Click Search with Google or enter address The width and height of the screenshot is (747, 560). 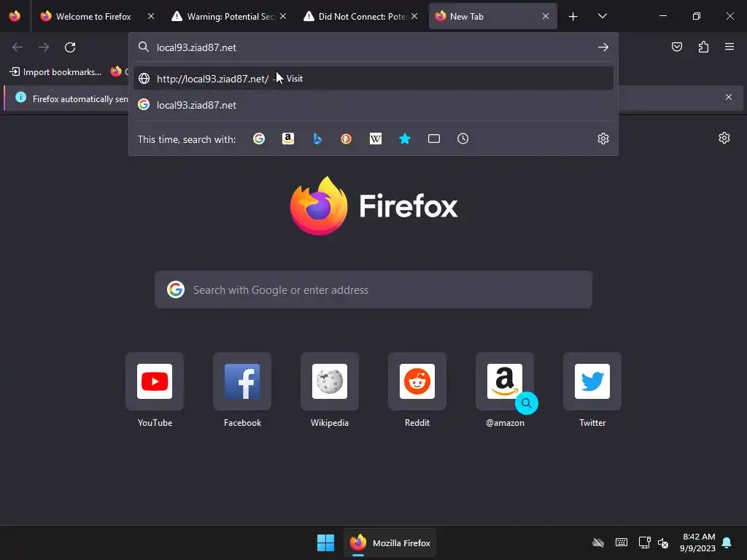click(x=373, y=289)
